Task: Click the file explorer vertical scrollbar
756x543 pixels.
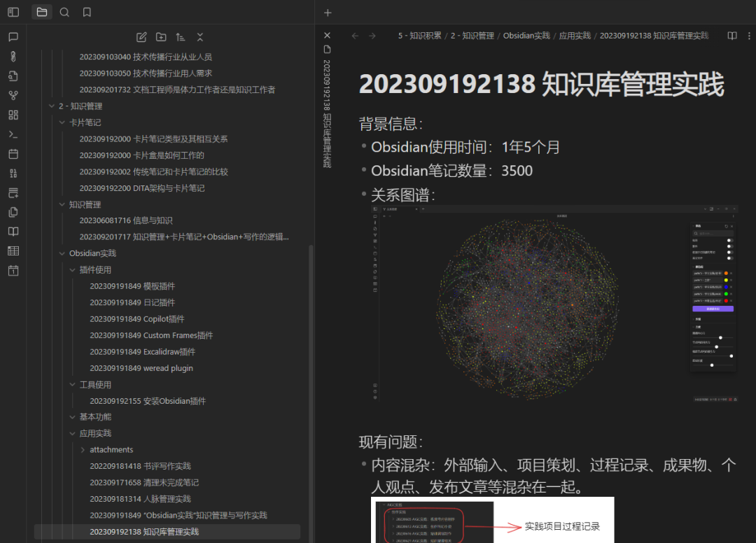Action: point(311,393)
